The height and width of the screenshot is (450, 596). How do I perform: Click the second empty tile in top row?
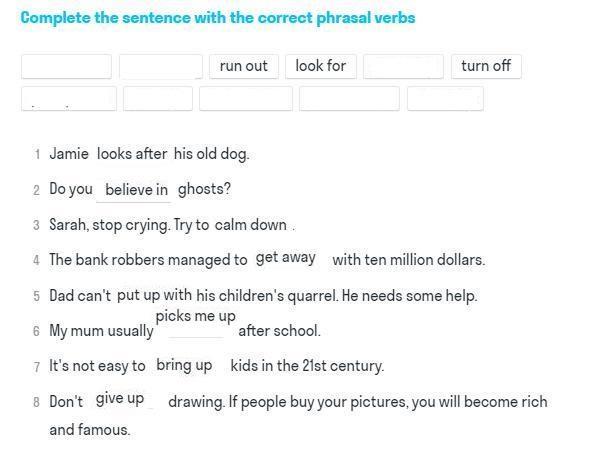[161, 67]
